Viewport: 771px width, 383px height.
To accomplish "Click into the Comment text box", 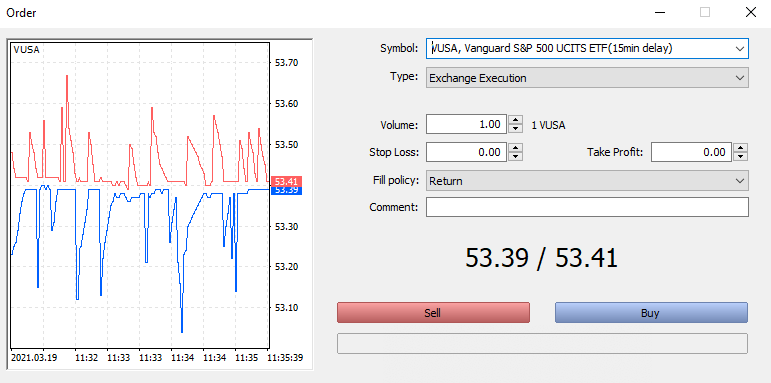I will point(587,207).
